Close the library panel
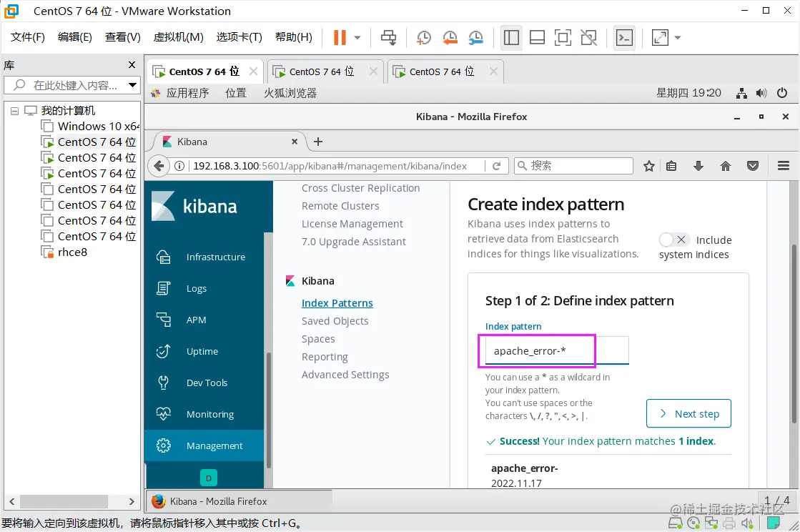This screenshot has height=532, width=800. click(132, 65)
